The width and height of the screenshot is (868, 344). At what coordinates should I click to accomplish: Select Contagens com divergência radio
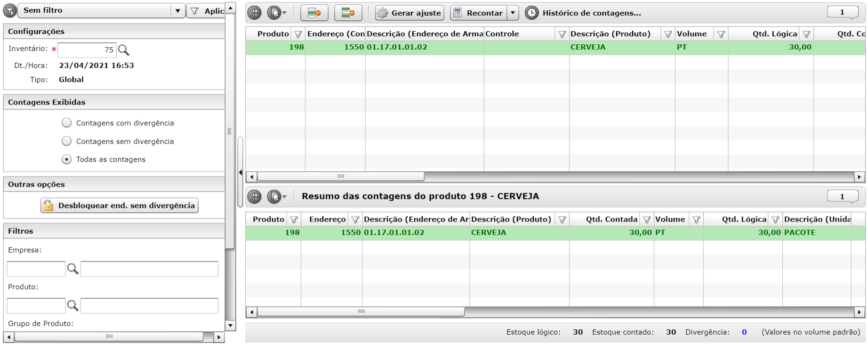pos(67,123)
